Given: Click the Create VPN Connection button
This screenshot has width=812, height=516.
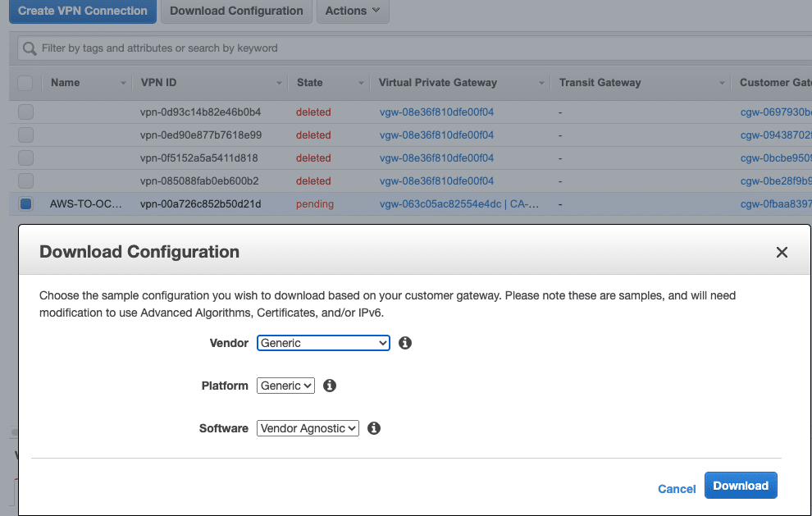Looking at the screenshot, I should 83,11.
